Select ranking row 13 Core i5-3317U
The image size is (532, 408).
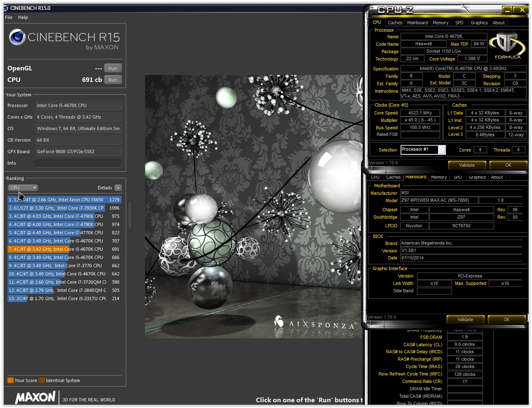click(64, 298)
